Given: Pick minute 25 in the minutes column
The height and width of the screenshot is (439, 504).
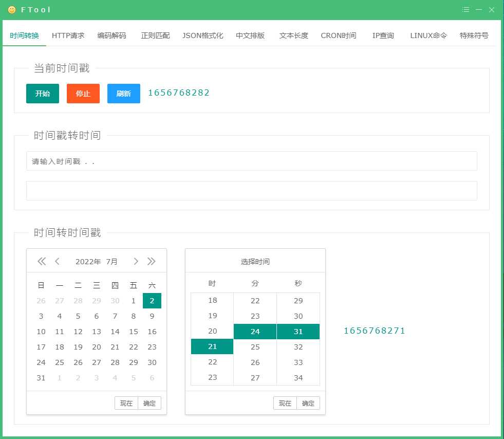Looking at the screenshot, I should pos(255,347).
